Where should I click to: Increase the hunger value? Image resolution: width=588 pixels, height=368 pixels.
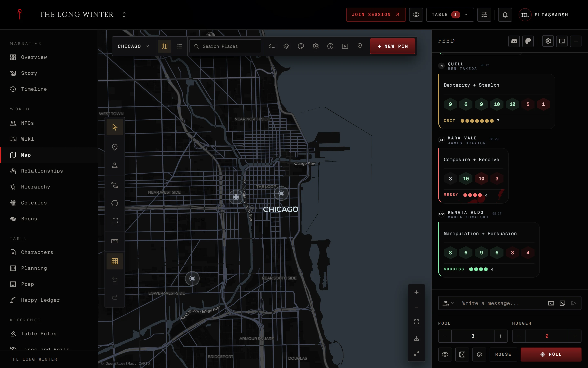pyautogui.click(x=575, y=336)
